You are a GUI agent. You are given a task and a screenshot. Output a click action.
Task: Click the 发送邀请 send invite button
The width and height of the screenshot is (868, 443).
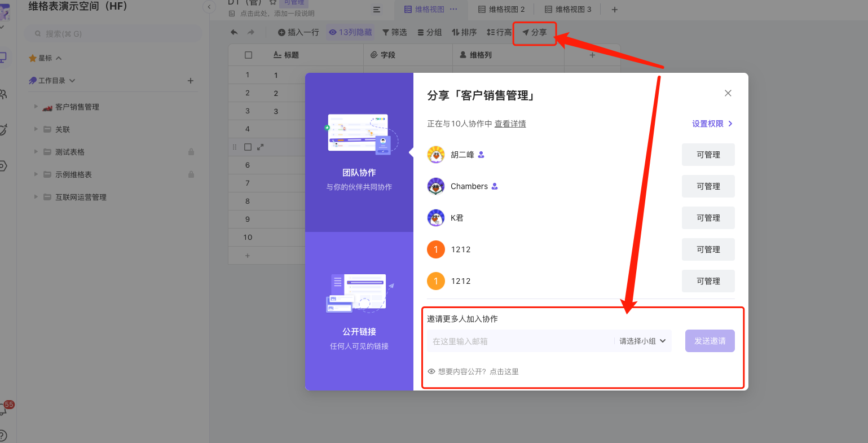[x=710, y=341]
